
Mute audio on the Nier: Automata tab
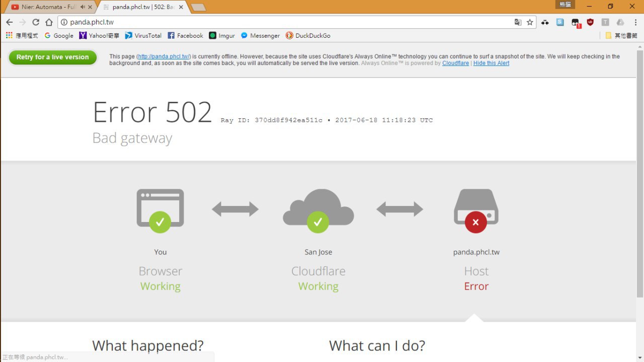(83, 7)
